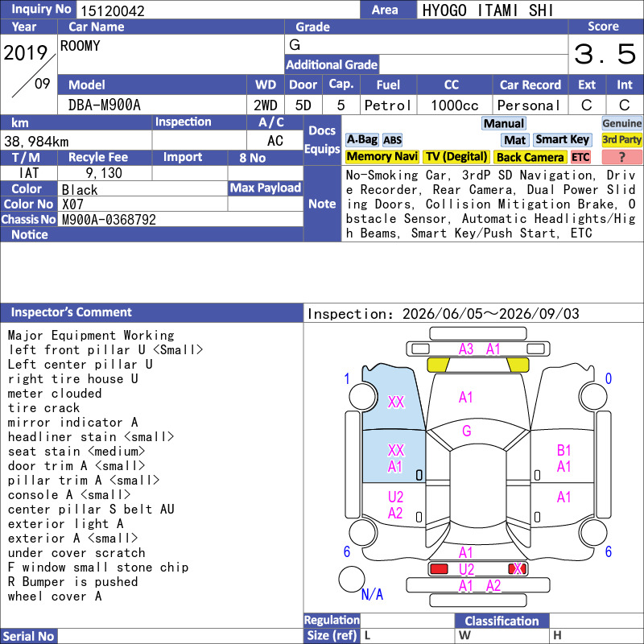Toggle the Manual docs badge

click(504, 123)
